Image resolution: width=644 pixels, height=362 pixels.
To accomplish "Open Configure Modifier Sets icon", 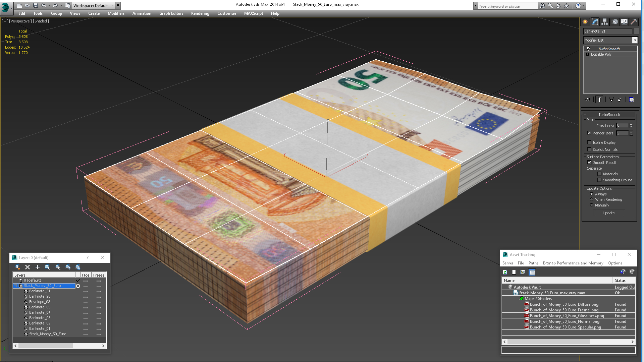I will 631,100.
